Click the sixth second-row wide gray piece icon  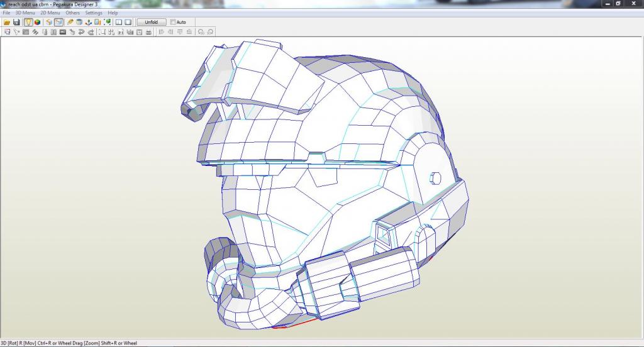click(x=53, y=32)
